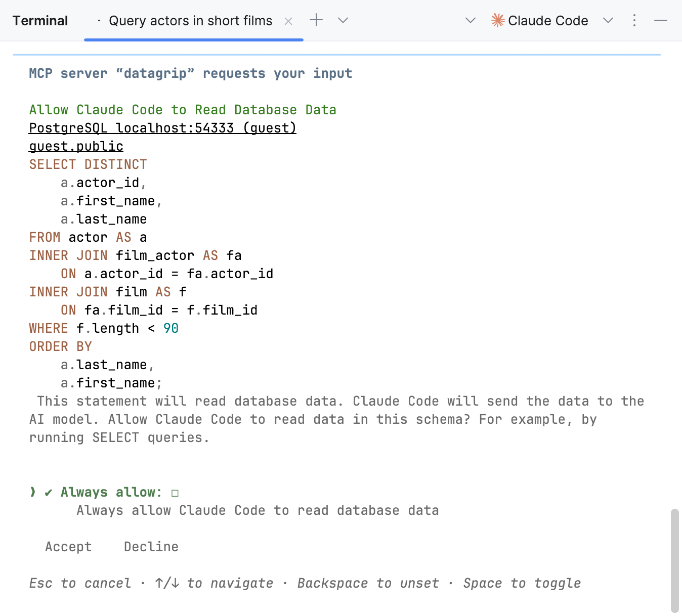
Task: Close the 'Query actors in short films' tab
Action: [288, 21]
